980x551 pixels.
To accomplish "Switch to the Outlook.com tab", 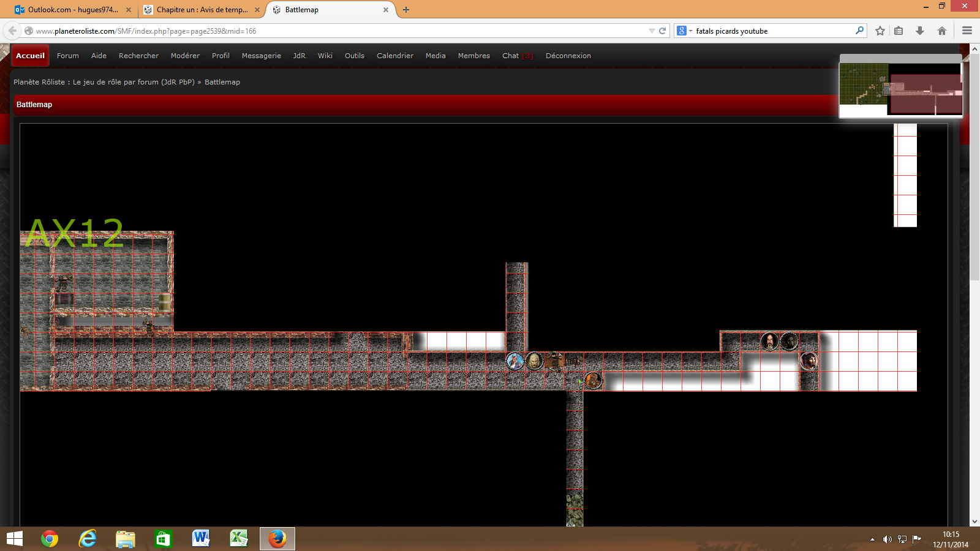I will pyautogui.click(x=73, y=10).
